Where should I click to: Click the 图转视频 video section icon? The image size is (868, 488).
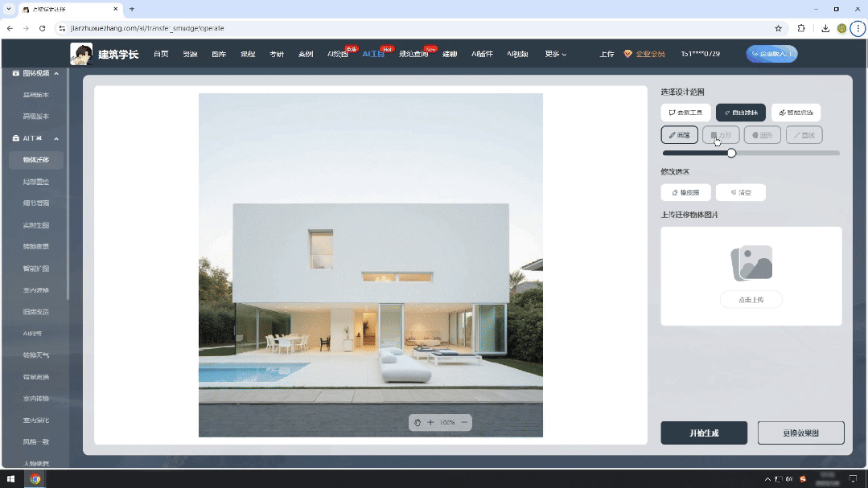point(15,73)
